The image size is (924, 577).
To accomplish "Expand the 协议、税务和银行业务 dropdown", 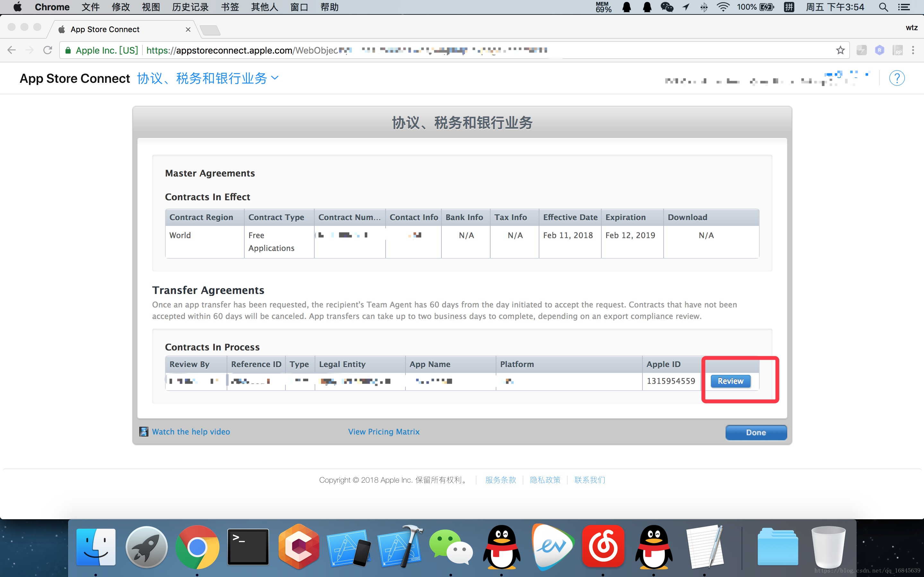I will click(208, 78).
